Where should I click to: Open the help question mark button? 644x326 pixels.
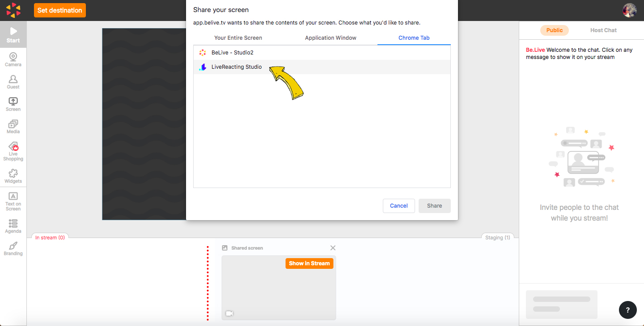click(628, 310)
